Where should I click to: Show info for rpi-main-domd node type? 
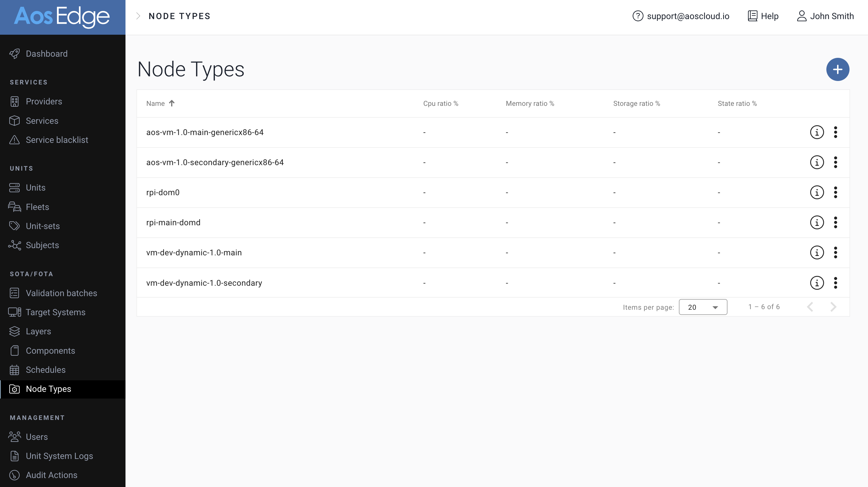pyautogui.click(x=817, y=222)
